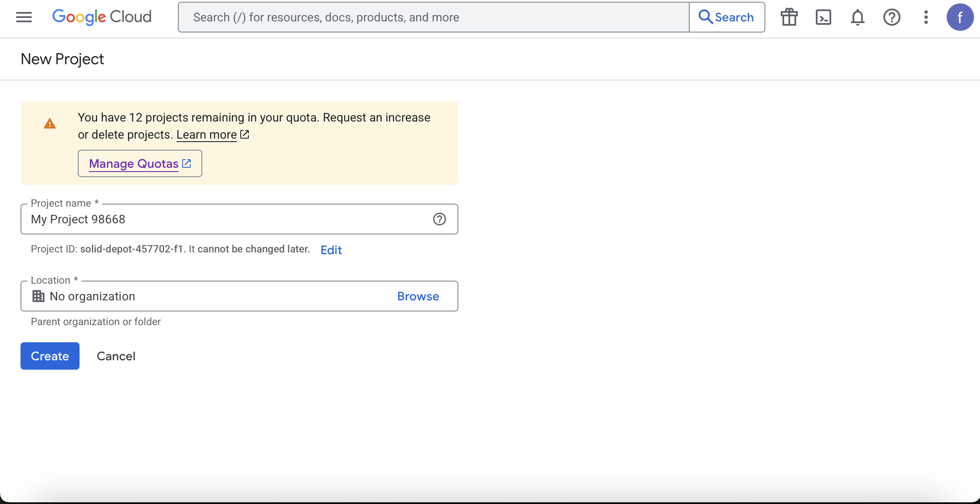This screenshot has height=504, width=980.
Task: Browse for a location
Action: 418,296
